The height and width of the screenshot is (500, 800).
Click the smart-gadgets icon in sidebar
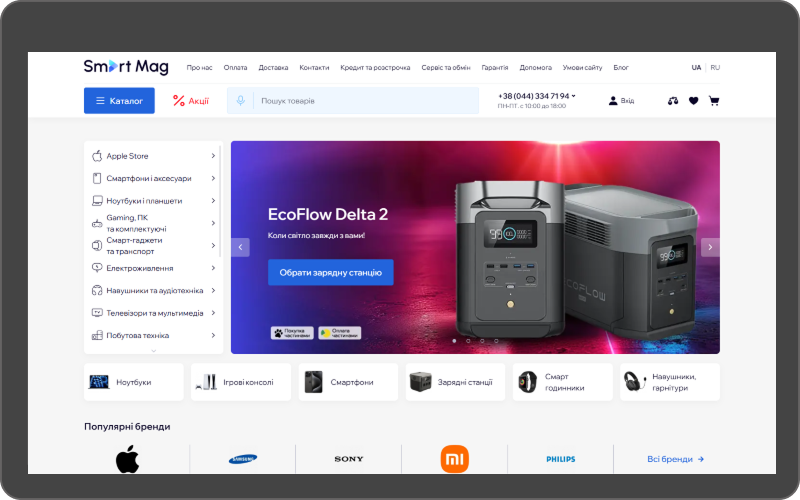coord(97,245)
